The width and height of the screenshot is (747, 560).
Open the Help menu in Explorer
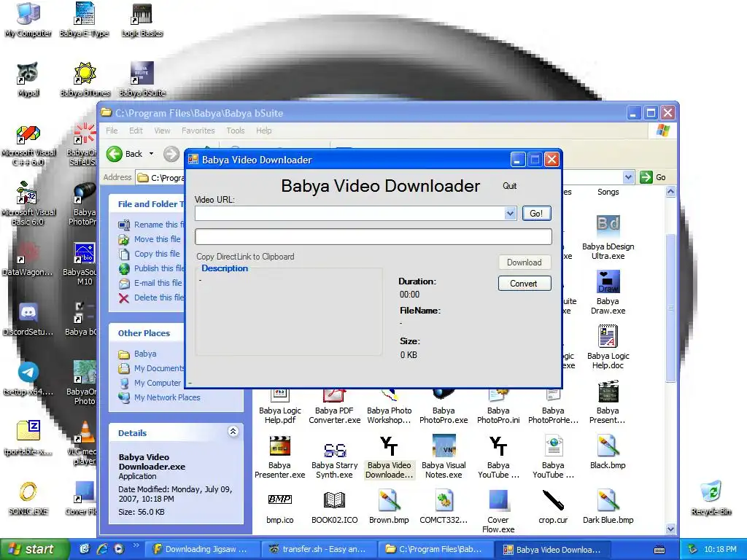263,131
